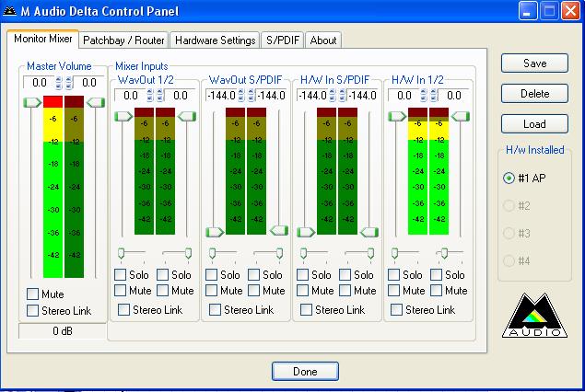Click WavOut 1/2 left fader handle
The height and width of the screenshot is (392, 585).
pyautogui.click(x=123, y=117)
